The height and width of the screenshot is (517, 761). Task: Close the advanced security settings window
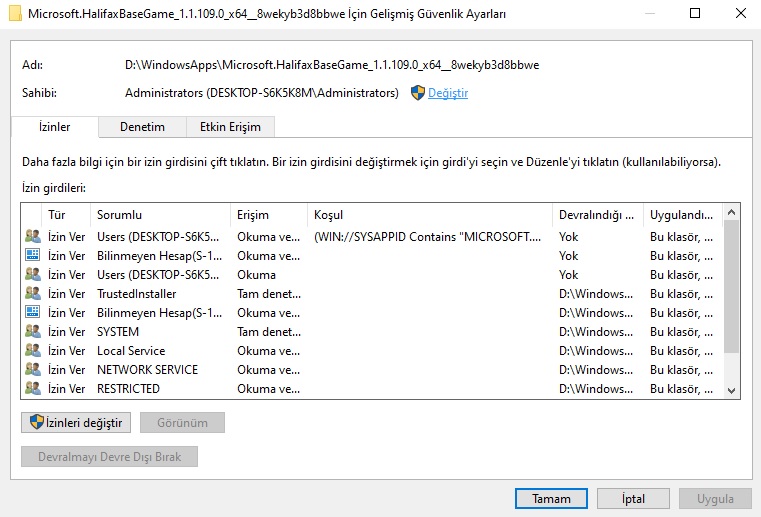click(x=741, y=13)
